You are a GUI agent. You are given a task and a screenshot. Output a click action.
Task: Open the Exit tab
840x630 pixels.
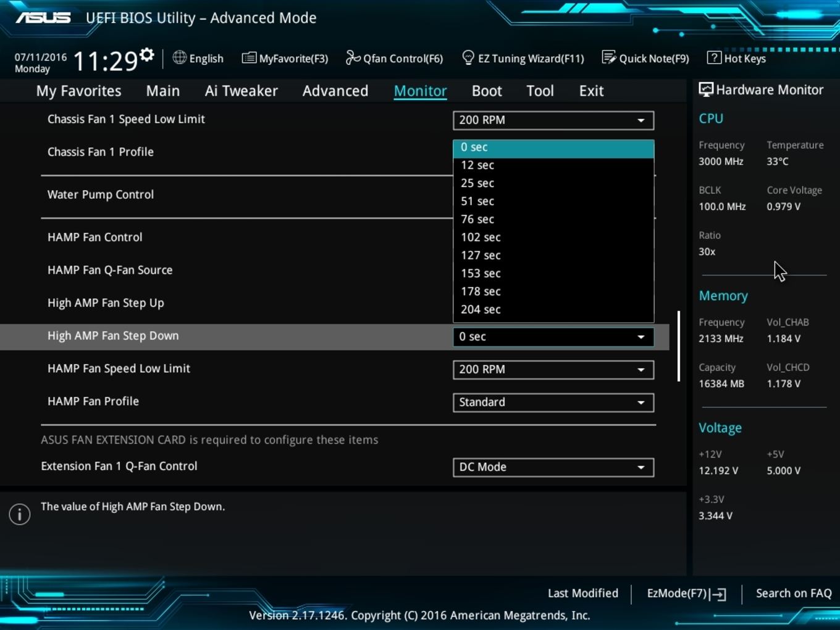tap(591, 91)
